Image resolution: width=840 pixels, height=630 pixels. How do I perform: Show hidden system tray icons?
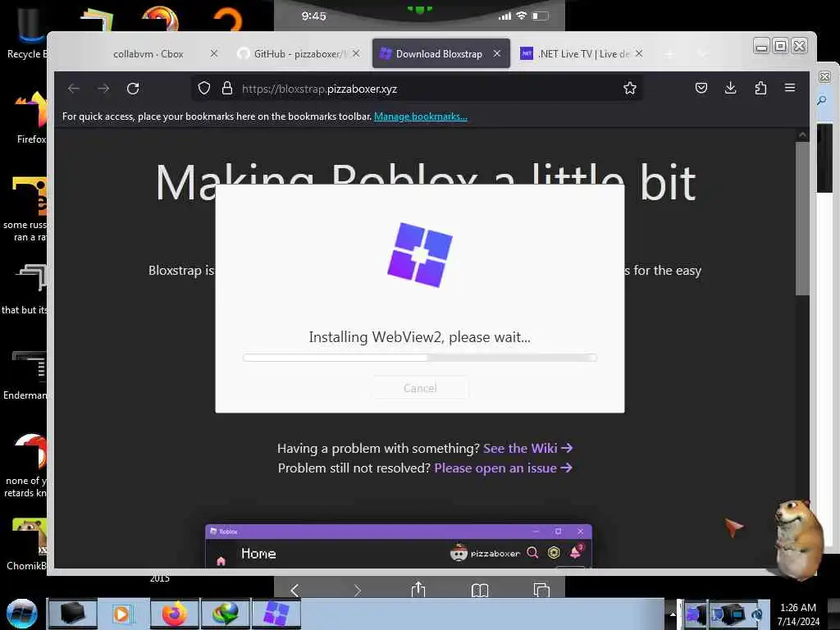(673, 614)
